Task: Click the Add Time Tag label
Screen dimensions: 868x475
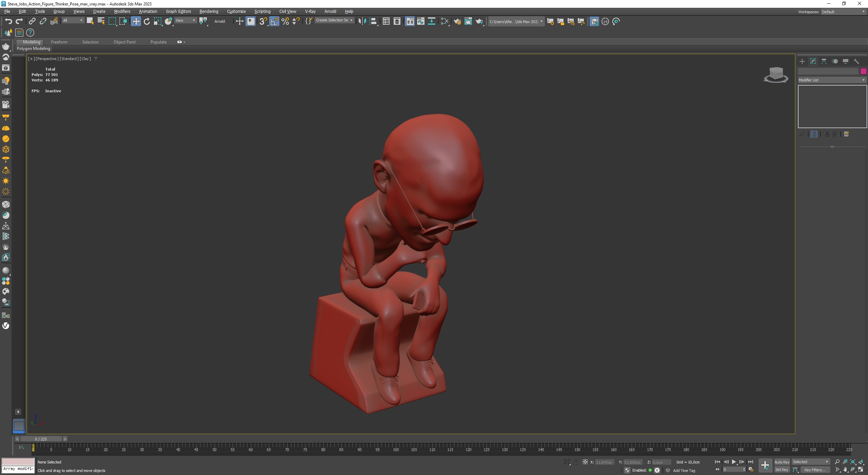Action: pos(684,471)
